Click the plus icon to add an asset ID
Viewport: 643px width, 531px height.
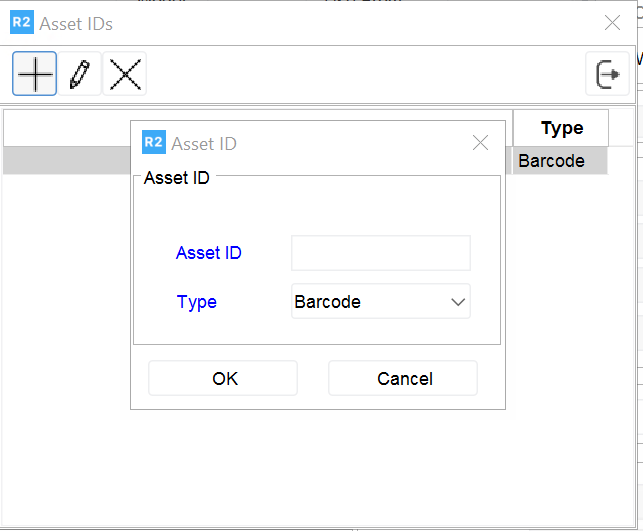35,75
